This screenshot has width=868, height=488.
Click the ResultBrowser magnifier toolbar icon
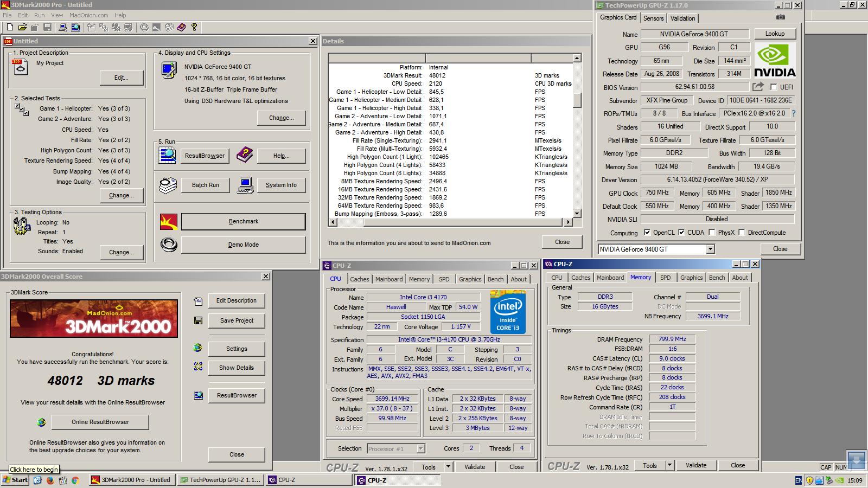pos(75,27)
